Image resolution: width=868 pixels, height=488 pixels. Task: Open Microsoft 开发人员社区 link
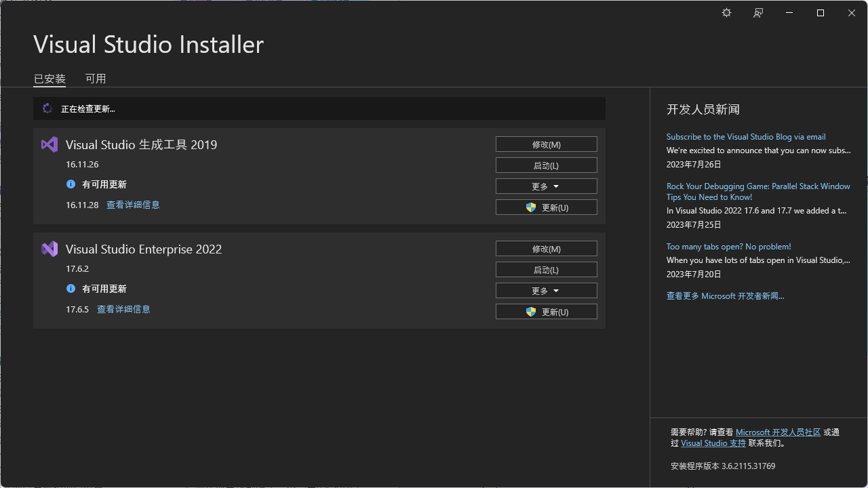click(x=778, y=432)
